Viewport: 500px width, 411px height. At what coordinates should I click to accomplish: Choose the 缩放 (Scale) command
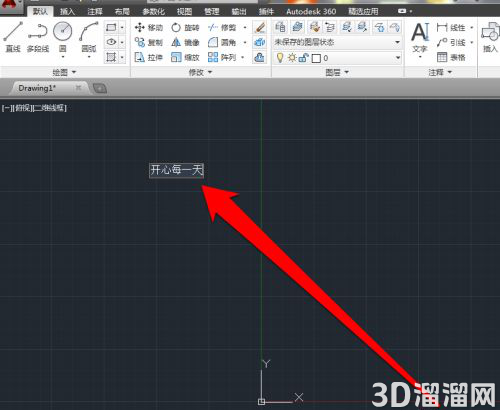(185, 57)
